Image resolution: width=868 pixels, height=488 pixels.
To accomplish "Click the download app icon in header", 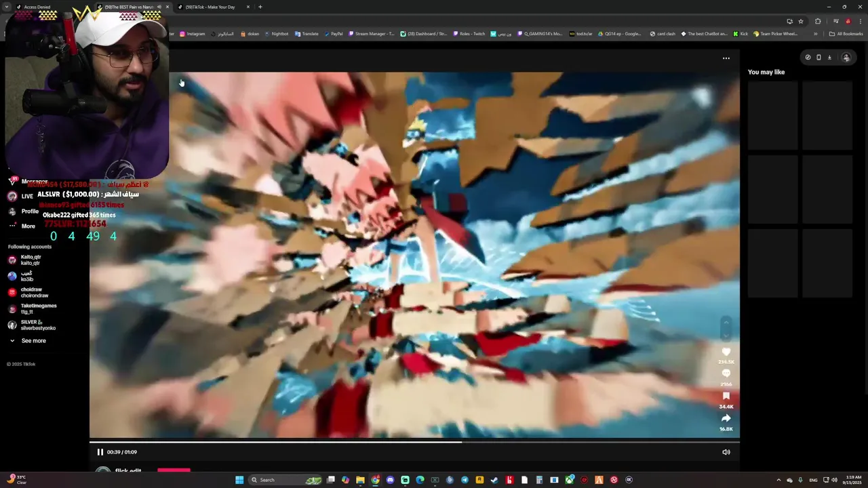I will click(x=829, y=58).
